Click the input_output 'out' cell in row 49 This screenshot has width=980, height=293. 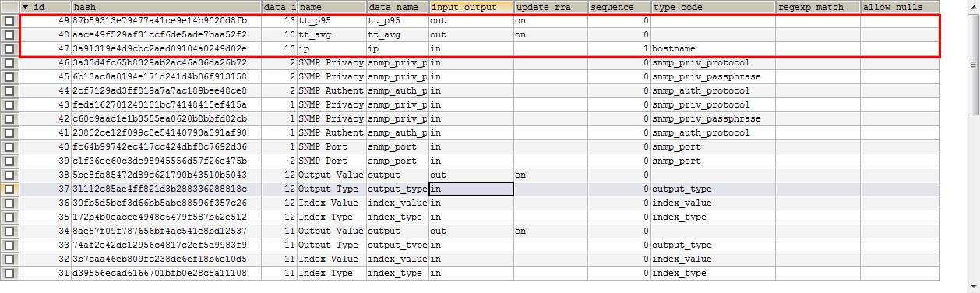tap(471, 21)
